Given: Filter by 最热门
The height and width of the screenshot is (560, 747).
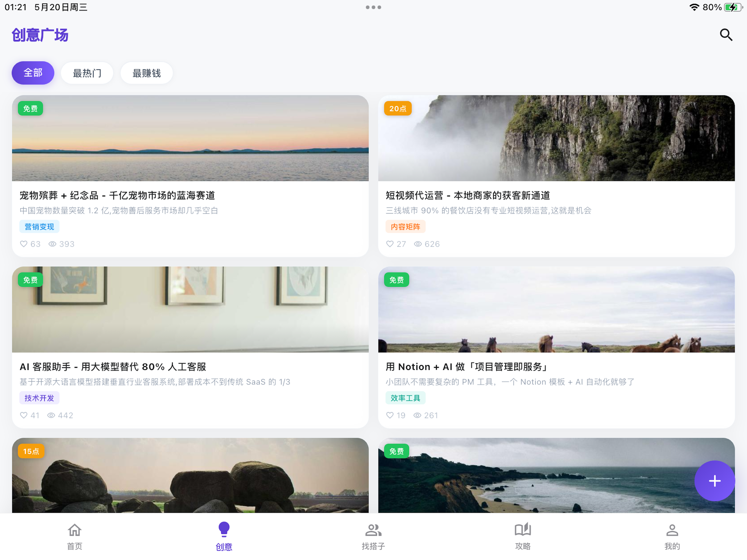Looking at the screenshot, I should point(87,73).
